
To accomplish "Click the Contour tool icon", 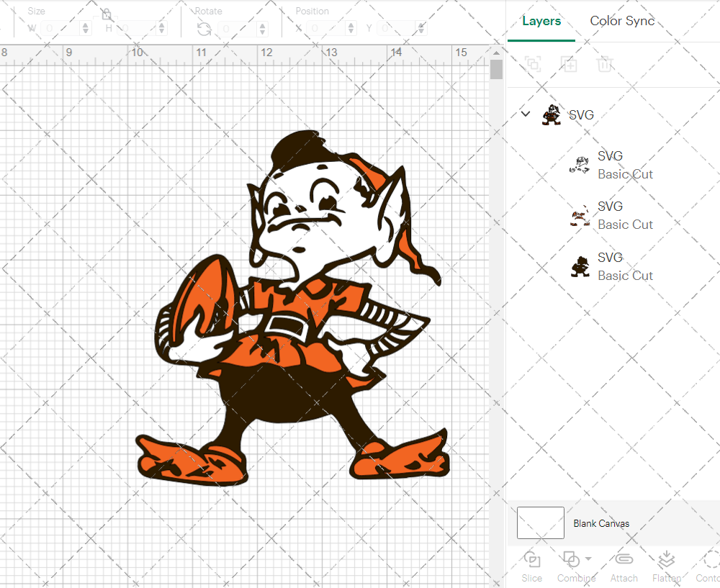I will [711, 560].
